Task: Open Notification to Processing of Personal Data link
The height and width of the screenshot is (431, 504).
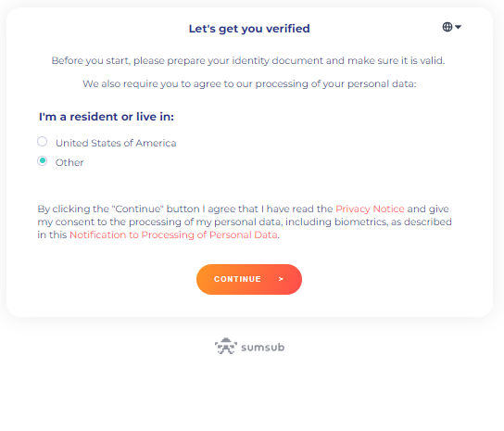Action: (173, 235)
